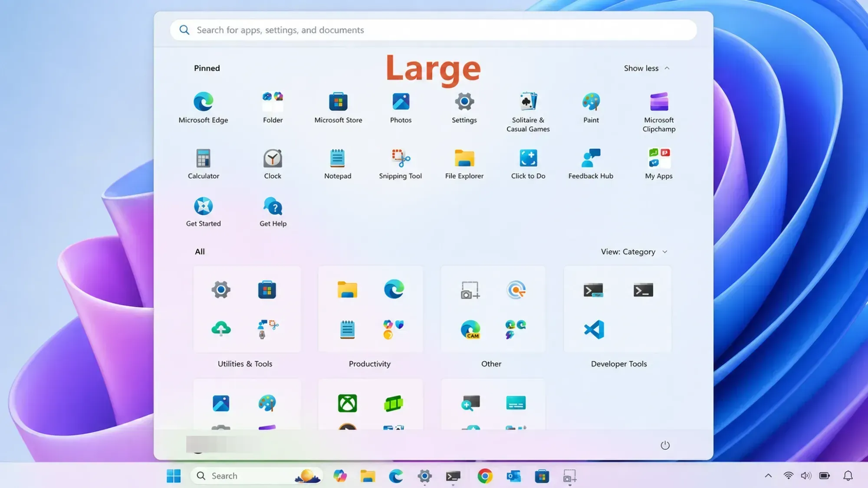Launch the Get Started app
This screenshot has width=868, height=488.
click(203, 212)
